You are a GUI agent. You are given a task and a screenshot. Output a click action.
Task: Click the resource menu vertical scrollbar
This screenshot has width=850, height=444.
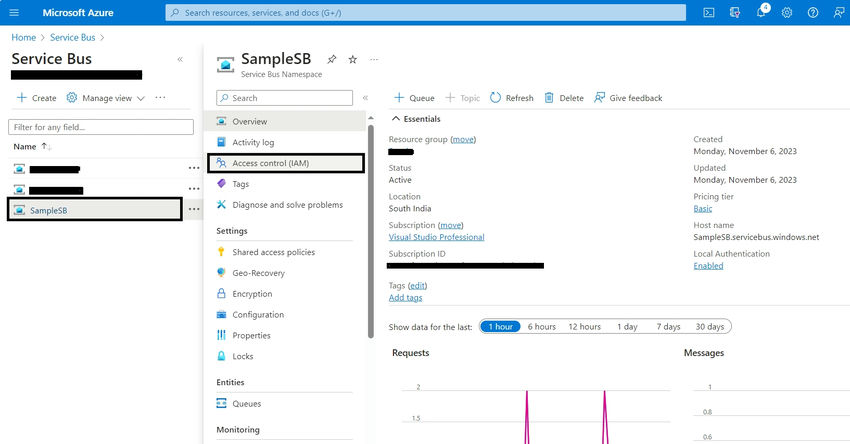point(371,231)
